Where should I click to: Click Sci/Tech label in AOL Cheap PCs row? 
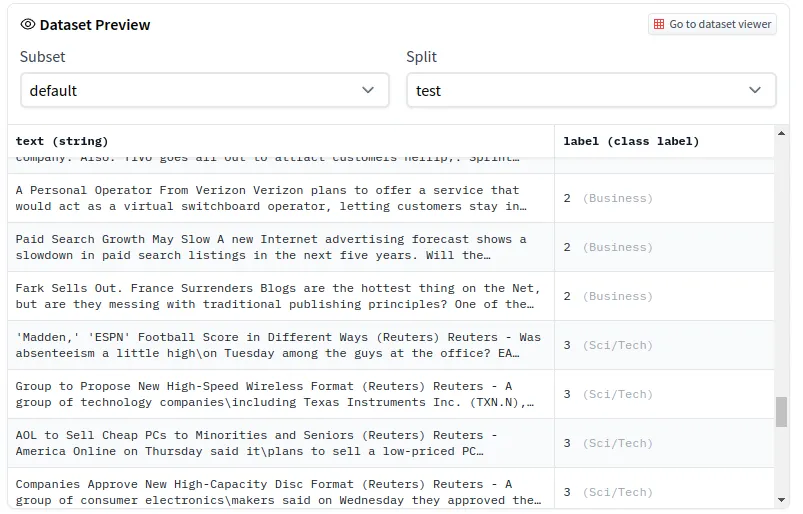point(618,443)
